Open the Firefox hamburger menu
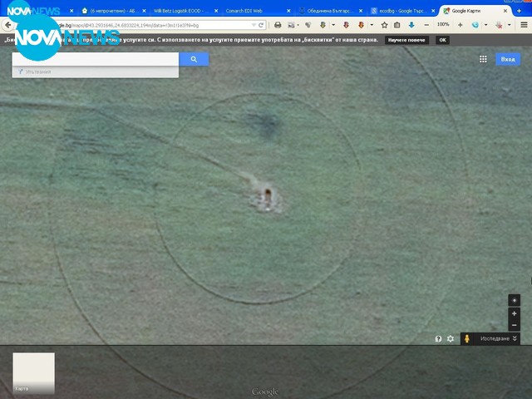532x399 pixels. [522, 25]
